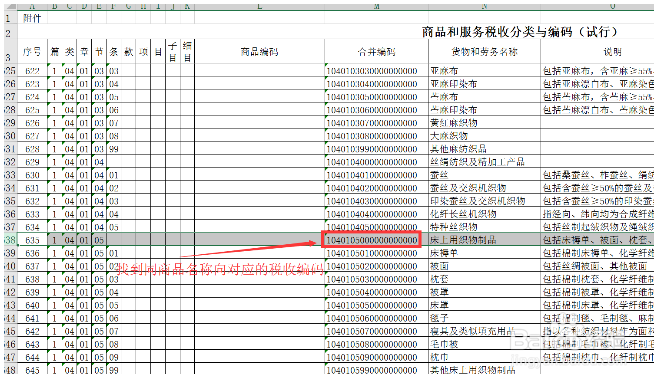Select the 货物和劳务名称 header cell

pos(484,52)
